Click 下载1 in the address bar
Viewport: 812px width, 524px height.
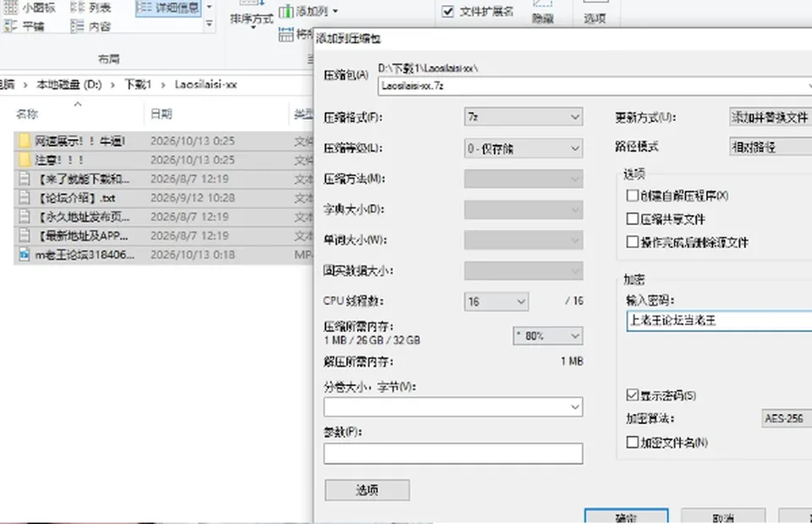tap(137, 85)
